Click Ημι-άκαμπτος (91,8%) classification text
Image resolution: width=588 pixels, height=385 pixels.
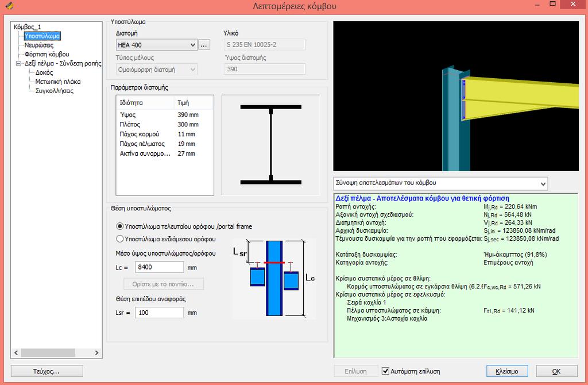coord(515,255)
